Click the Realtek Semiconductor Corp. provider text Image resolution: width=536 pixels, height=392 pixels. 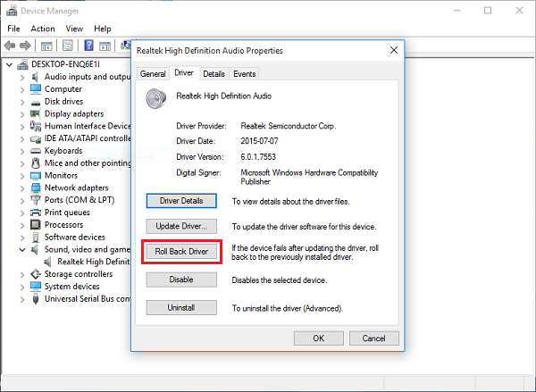click(x=289, y=126)
